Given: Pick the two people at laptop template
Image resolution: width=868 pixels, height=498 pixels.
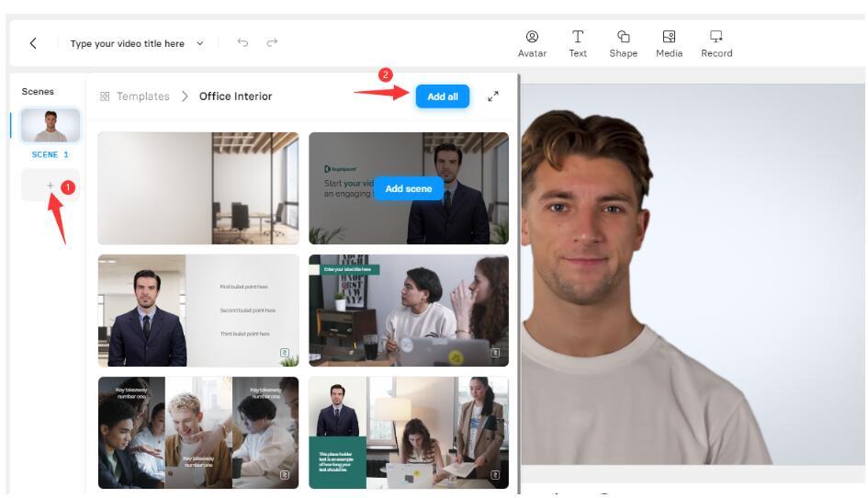Looking at the screenshot, I should (x=409, y=311).
